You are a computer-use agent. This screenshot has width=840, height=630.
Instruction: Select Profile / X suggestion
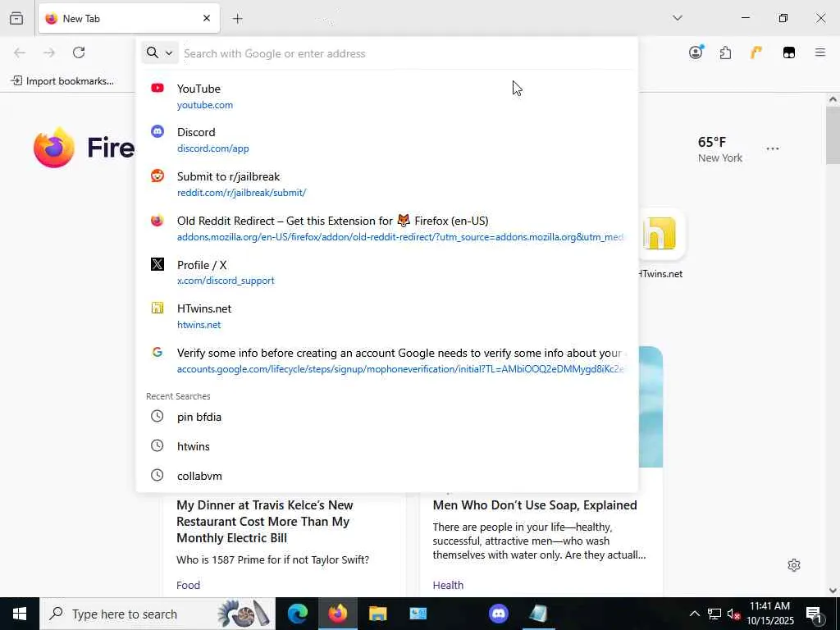387,272
